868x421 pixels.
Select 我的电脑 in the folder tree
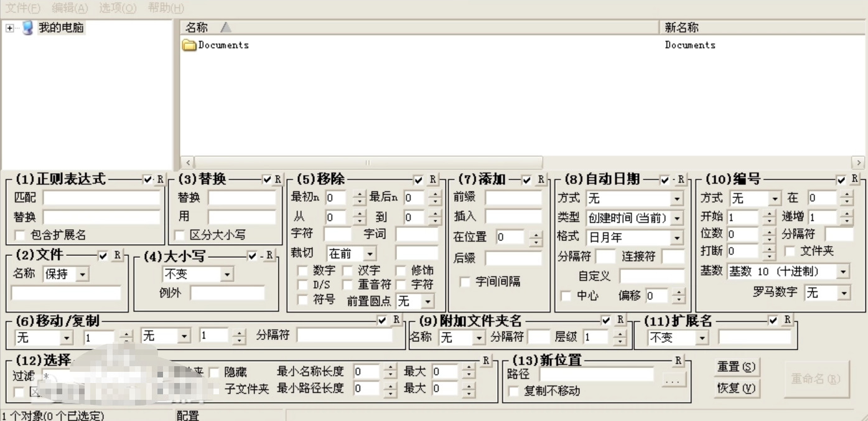click(x=61, y=28)
